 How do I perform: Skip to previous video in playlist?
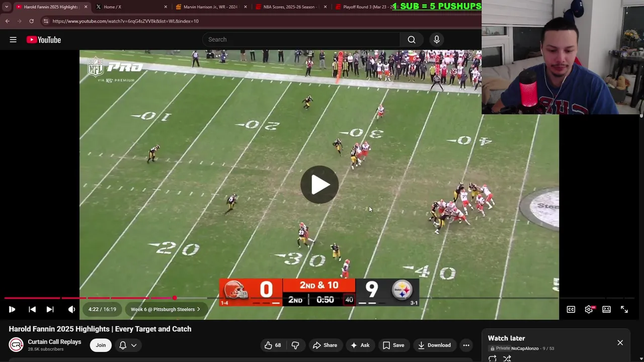(x=32, y=309)
